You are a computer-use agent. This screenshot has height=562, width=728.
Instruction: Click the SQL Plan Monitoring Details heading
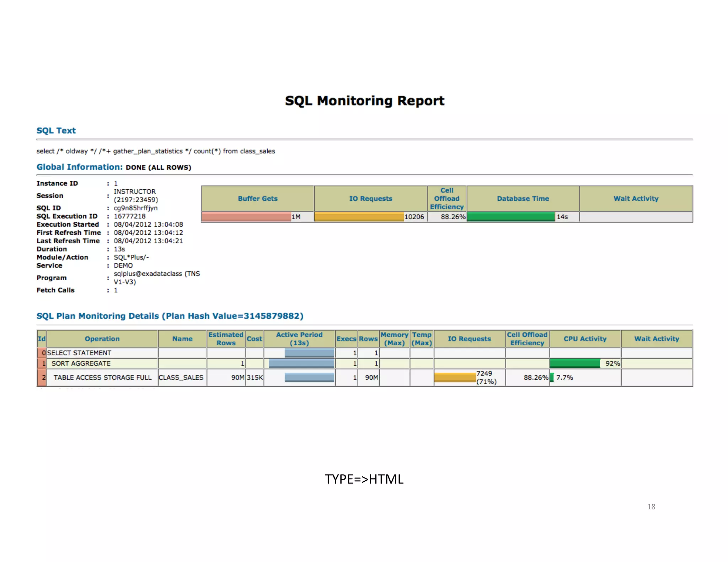click(x=170, y=316)
